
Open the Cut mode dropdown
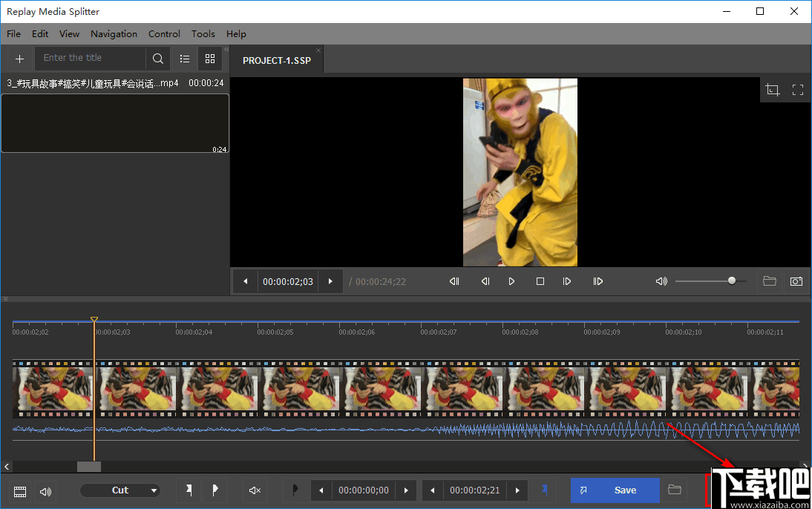coord(120,490)
